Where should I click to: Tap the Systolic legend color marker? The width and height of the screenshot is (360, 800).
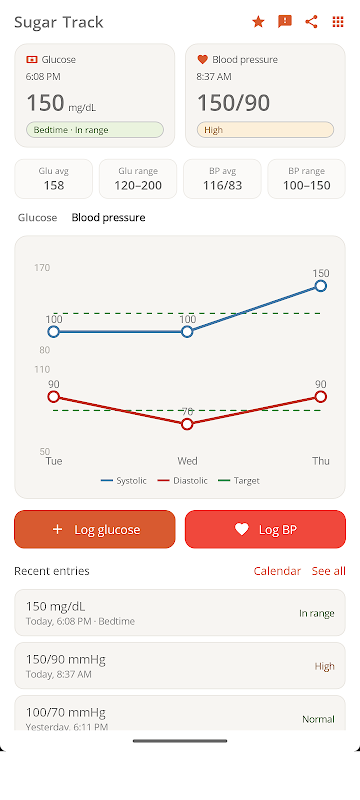(x=107, y=481)
